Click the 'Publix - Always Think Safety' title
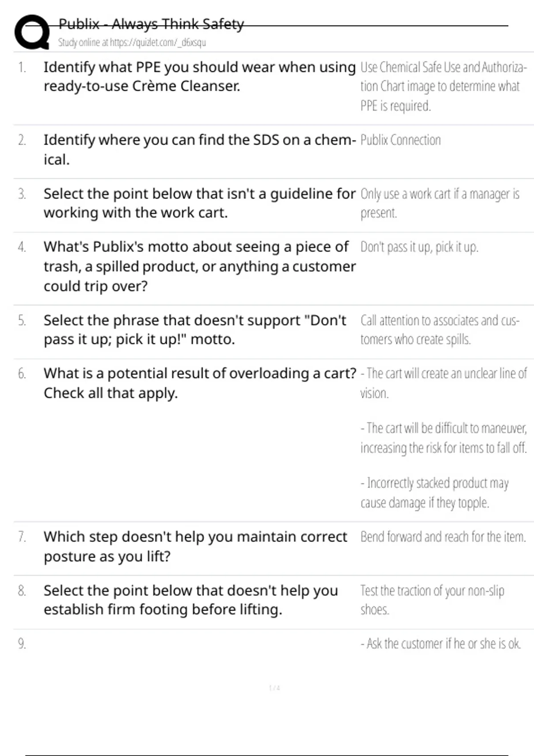 coord(151,24)
